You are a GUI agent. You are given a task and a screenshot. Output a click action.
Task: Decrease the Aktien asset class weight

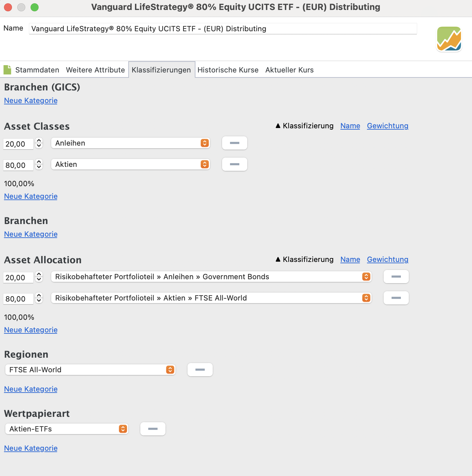click(39, 167)
